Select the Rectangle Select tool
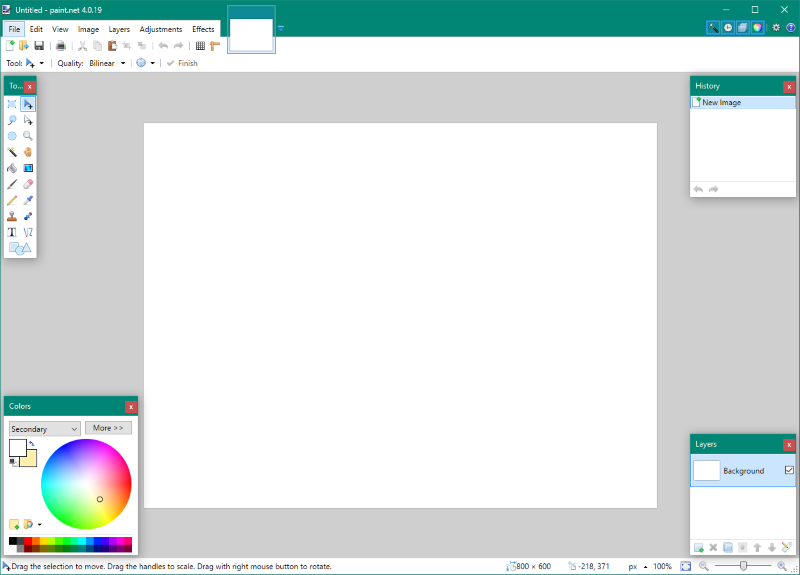Screen dimensions: 800x575 click(x=12, y=104)
